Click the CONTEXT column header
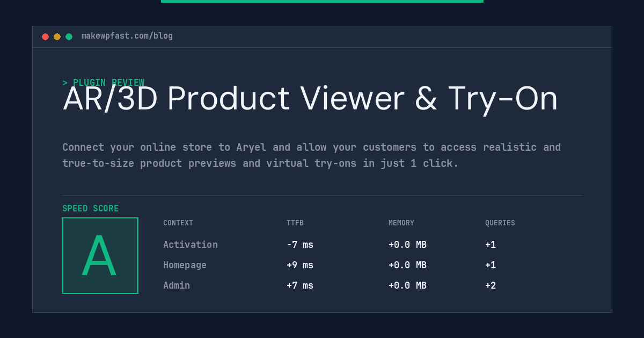644x338 pixels. (x=178, y=223)
